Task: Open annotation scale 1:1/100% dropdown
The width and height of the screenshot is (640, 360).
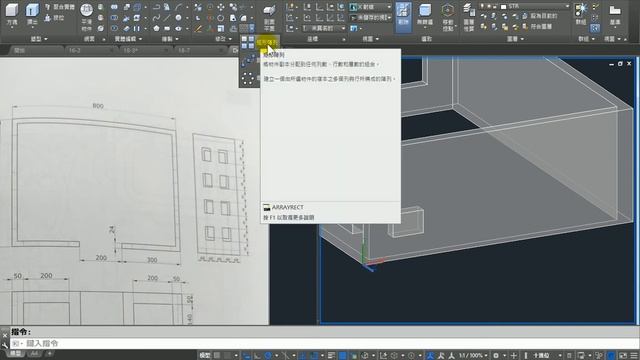Action: (473, 356)
